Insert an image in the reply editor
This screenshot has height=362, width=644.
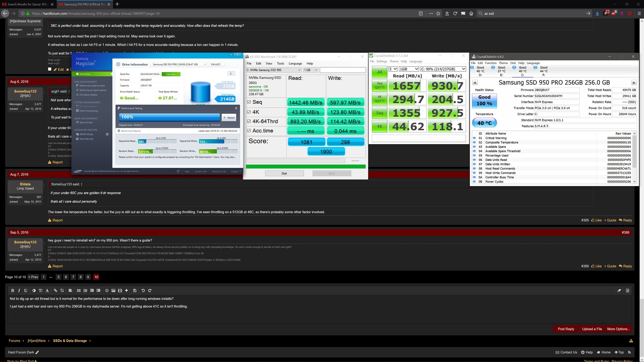point(113,291)
